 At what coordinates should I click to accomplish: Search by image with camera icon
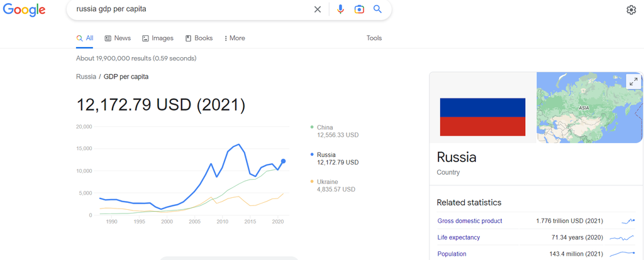[359, 9]
